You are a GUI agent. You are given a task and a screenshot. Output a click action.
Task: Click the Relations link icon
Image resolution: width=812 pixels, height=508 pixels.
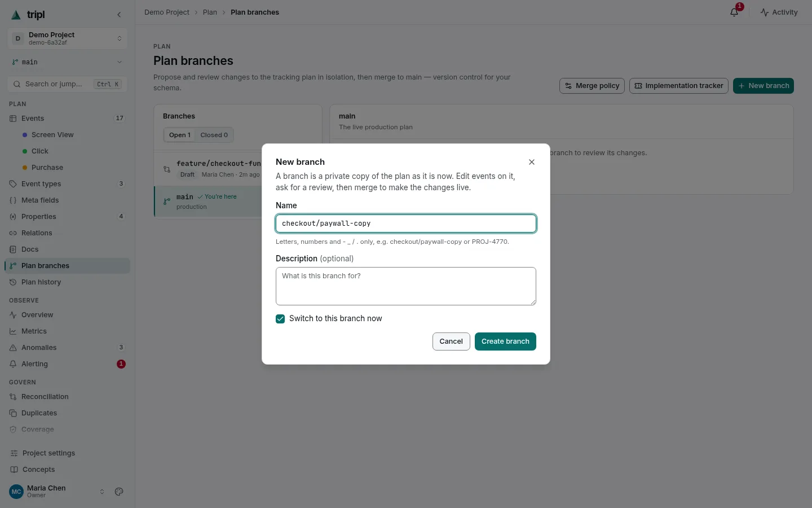point(13,233)
